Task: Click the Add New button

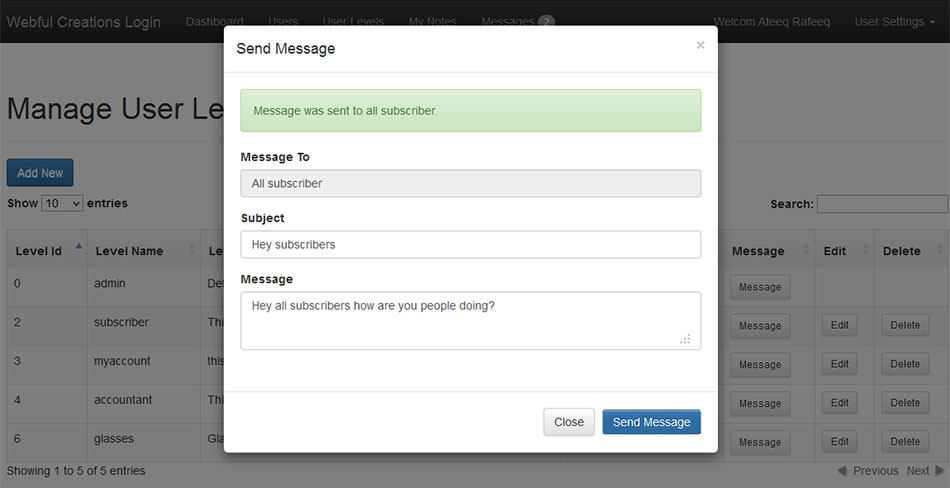Action: 40,173
